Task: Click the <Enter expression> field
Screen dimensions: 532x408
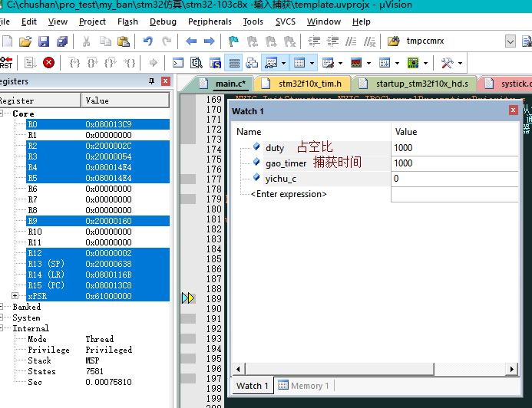Action: click(289, 194)
